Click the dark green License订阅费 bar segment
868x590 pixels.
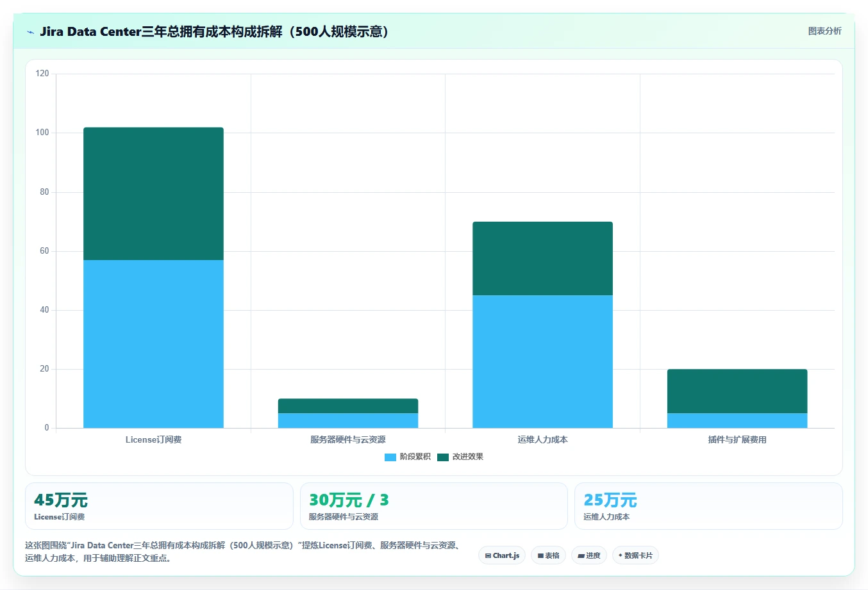(x=154, y=193)
